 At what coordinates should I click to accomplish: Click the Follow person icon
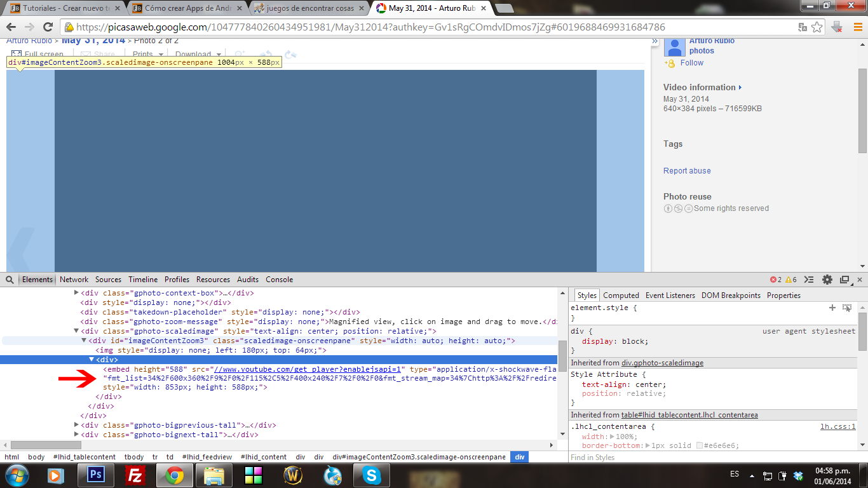point(670,63)
